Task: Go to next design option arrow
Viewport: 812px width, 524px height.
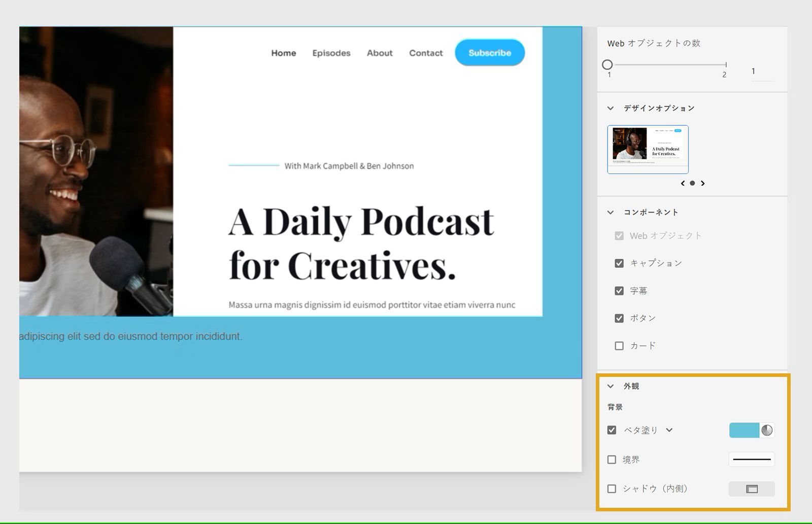Action: pyautogui.click(x=703, y=183)
